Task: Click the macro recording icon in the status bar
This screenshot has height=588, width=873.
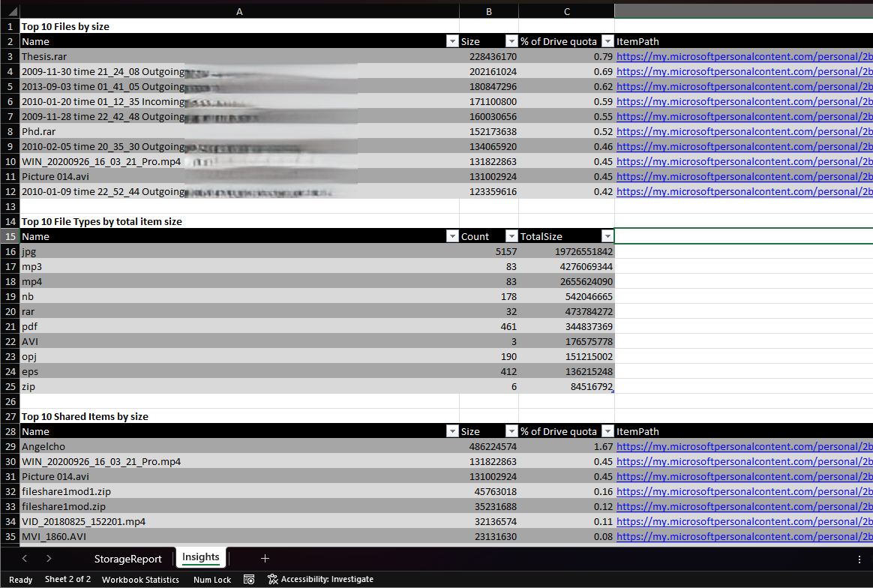Action: 248,579
